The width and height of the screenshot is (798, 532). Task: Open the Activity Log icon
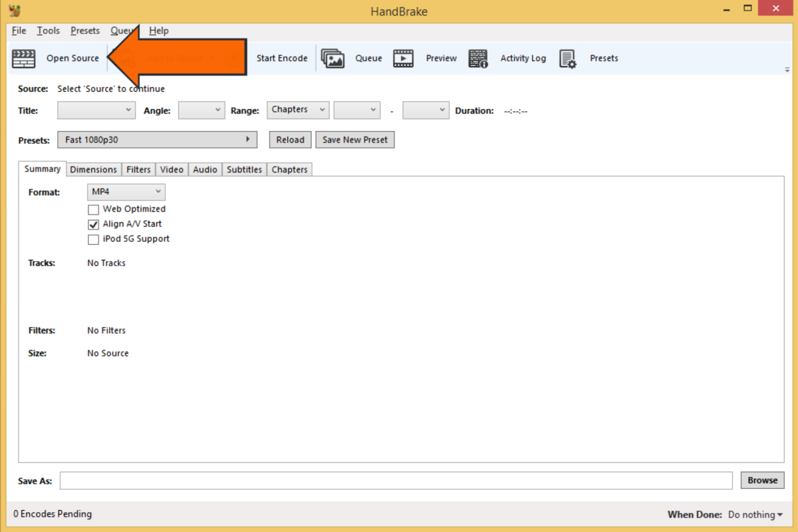point(478,59)
